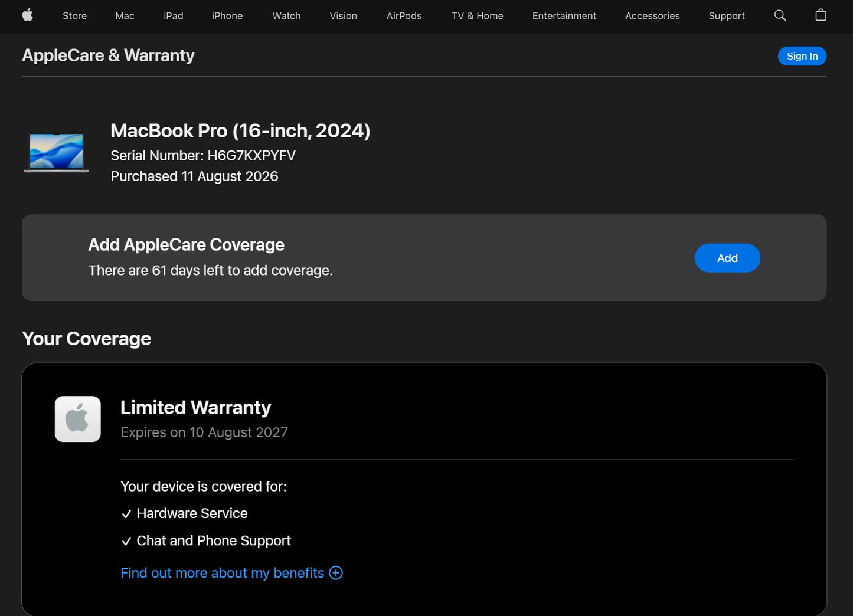Open the AirPods menu
The width and height of the screenshot is (853, 616).
click(404, 16)
